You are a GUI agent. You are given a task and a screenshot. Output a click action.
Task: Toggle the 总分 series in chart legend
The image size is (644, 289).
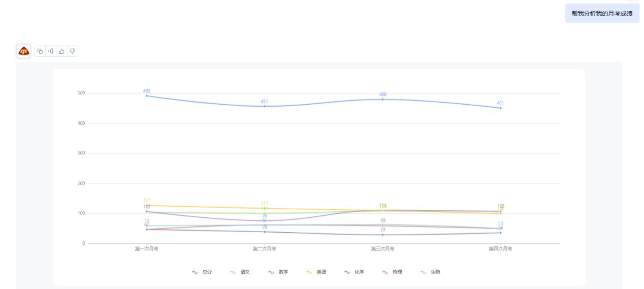[202, 272]
